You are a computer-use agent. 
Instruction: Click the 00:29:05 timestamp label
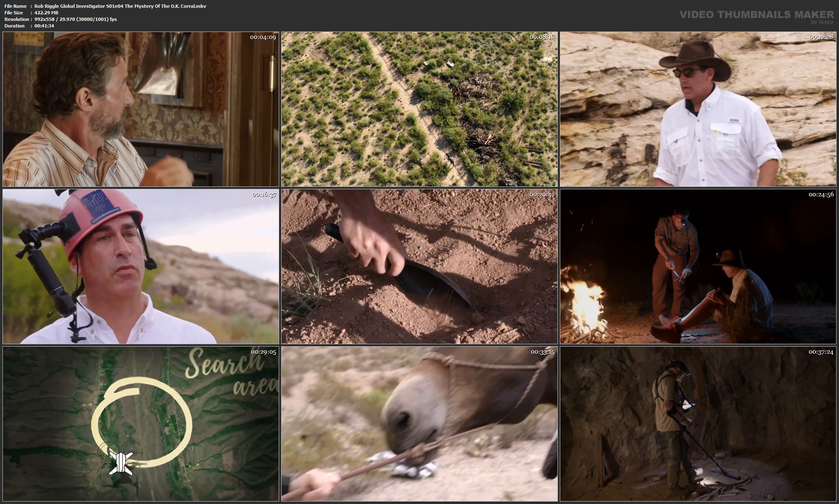264,352
